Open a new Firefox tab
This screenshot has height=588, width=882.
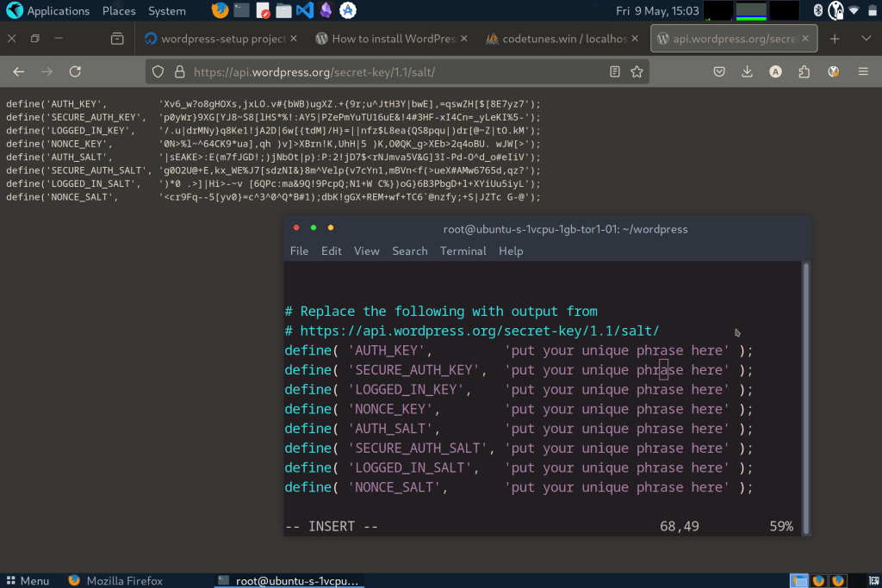point(835,38)
